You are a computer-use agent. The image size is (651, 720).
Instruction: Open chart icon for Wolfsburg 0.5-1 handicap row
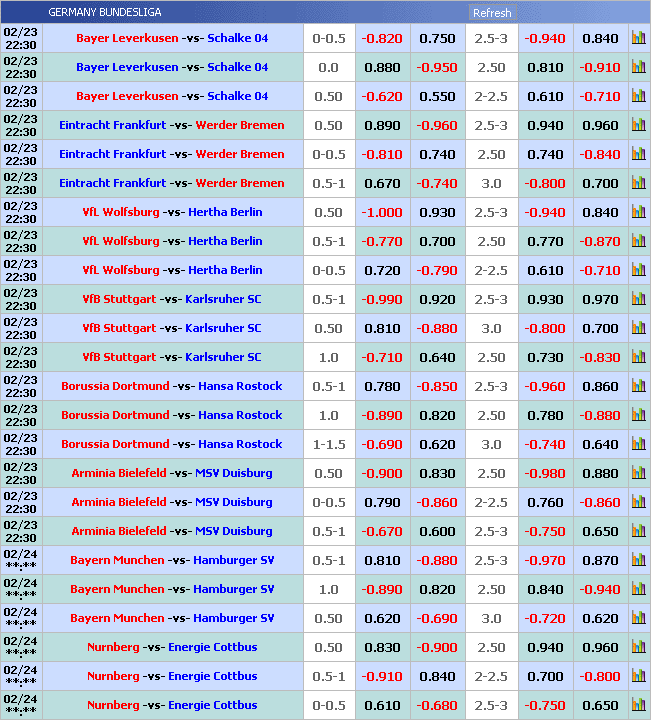point(638,242)
